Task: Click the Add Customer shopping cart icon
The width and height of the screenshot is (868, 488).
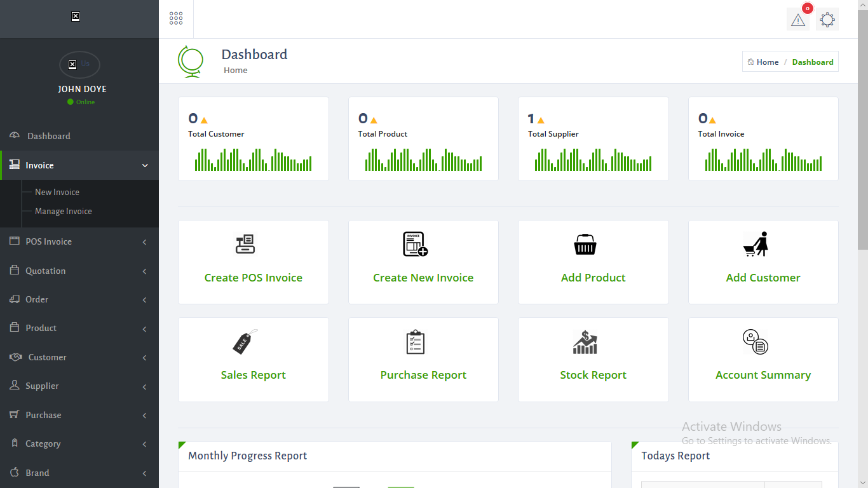Action: (756, 244)
